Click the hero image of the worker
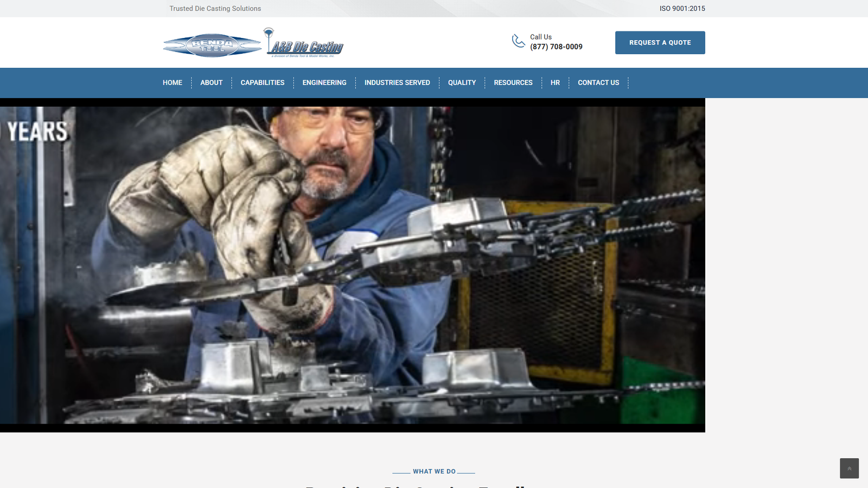This screenshot has width=868, height=488. (x=353, y=263)
